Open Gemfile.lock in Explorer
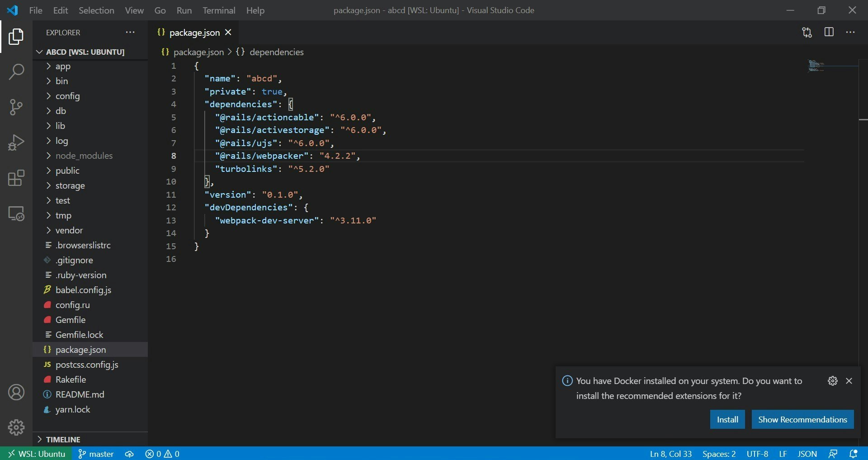 point(90,335)
